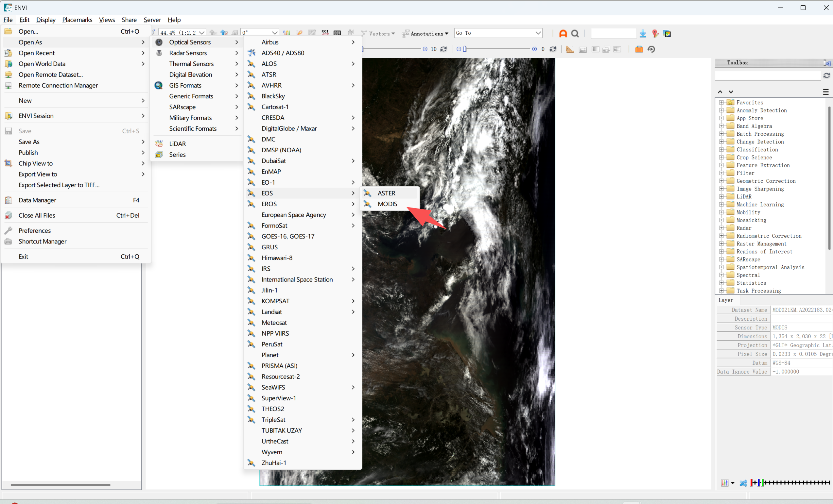Open the Display menu in menu bar

pyautogui.click(x=46, y=20)
